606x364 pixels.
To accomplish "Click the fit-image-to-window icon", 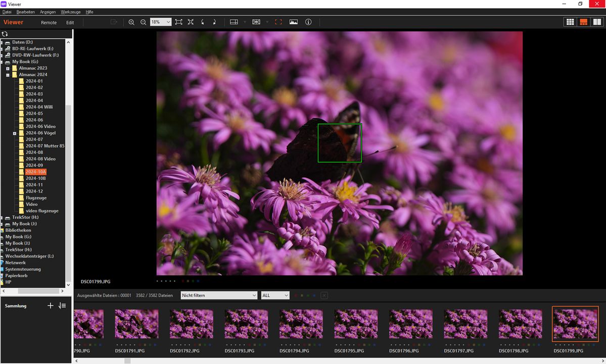I will (x=179, y=22).
